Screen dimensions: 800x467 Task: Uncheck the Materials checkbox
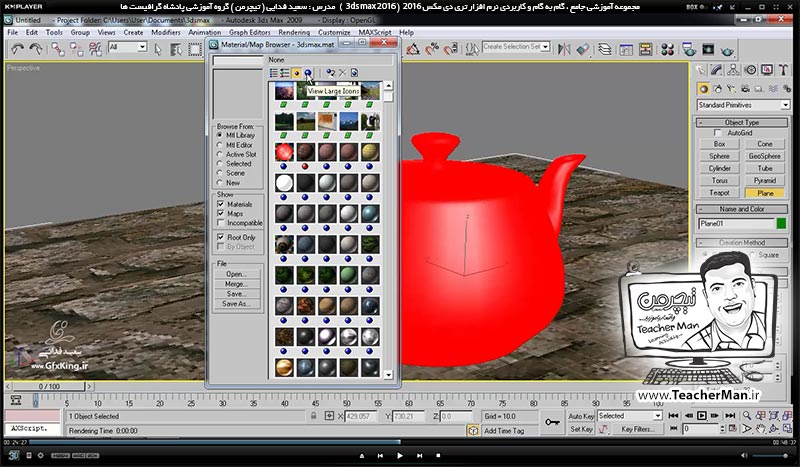[220, 204]
